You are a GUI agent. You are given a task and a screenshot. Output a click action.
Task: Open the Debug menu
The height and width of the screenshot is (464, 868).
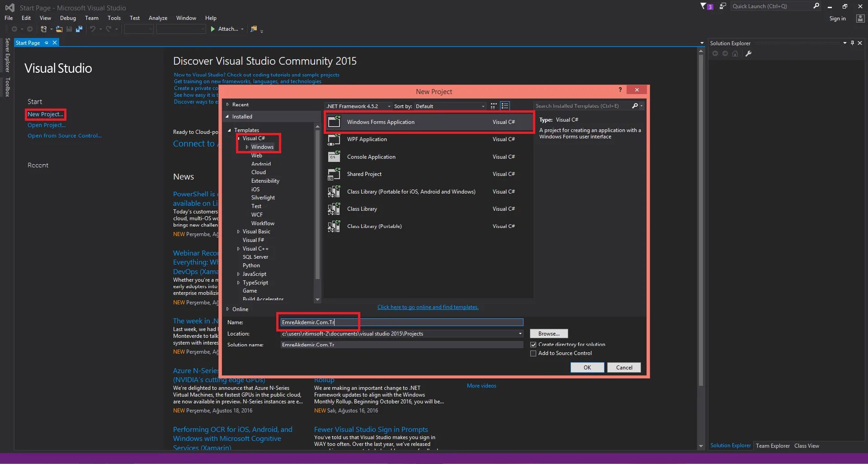(68, 18)
